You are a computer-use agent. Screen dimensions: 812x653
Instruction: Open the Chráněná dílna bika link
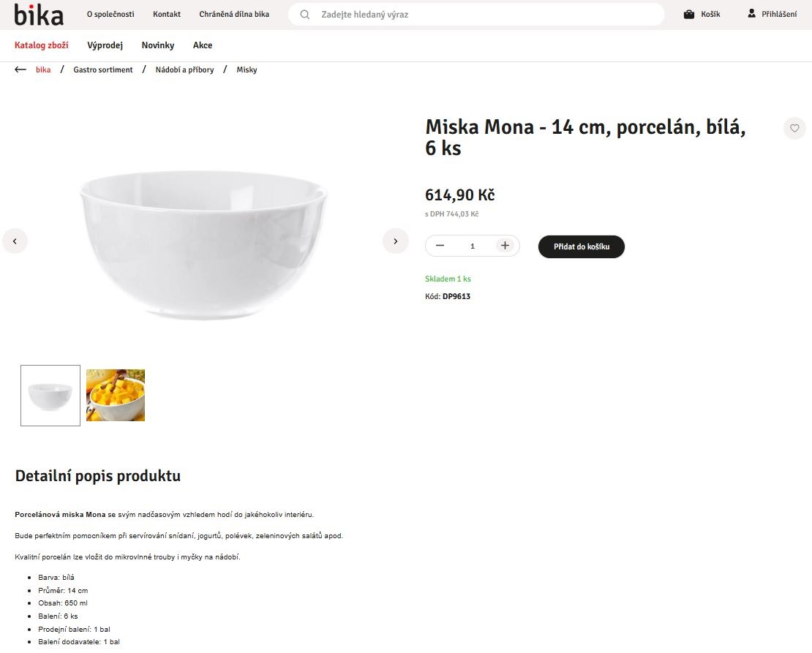tap(234, 15)
